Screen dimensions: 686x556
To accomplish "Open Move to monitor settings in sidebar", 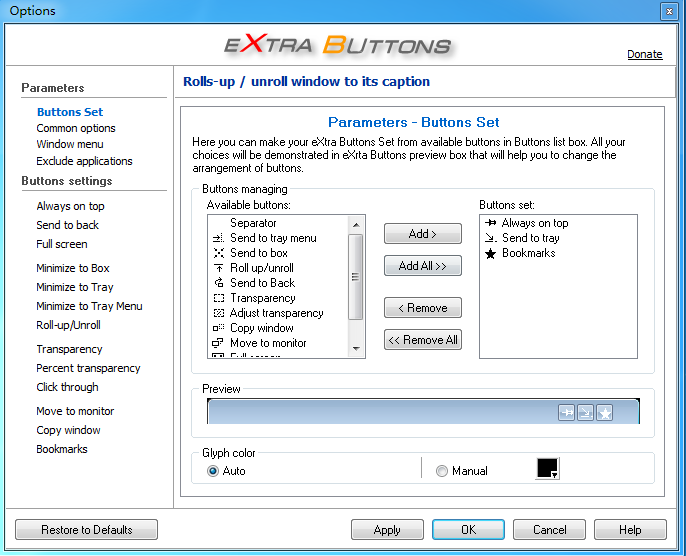I will tap(75, 411).
